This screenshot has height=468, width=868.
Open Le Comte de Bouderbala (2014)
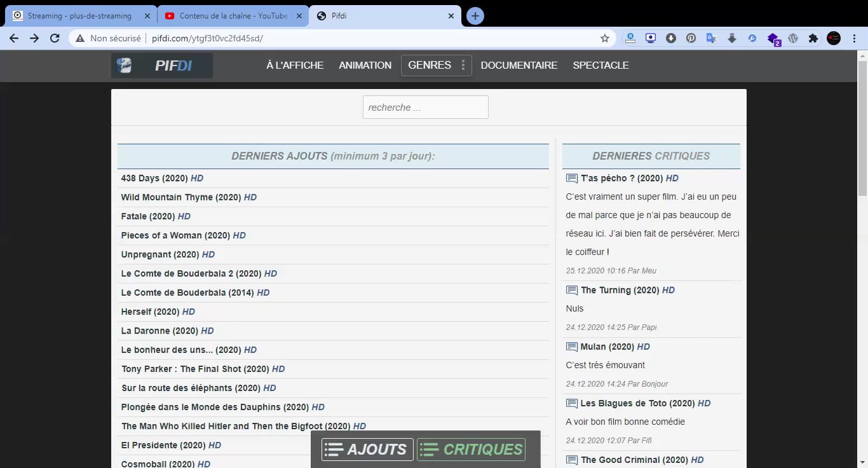pyautogui.click(x=195, y=292)
